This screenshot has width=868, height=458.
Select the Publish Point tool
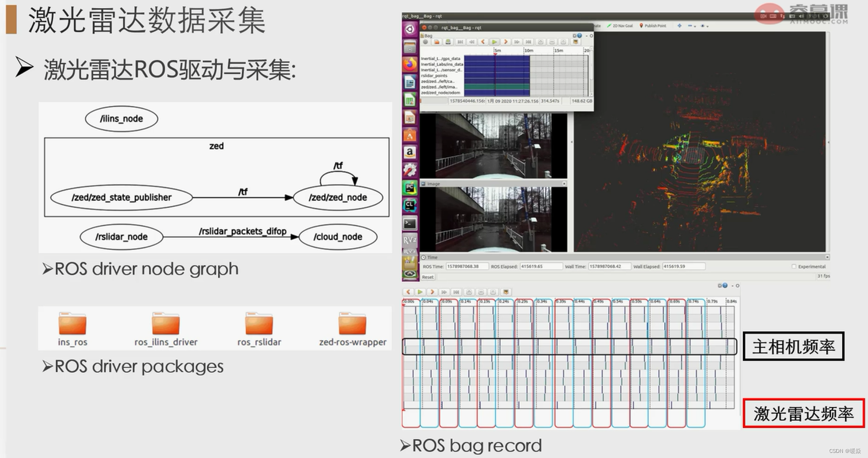tap(653, 26)
